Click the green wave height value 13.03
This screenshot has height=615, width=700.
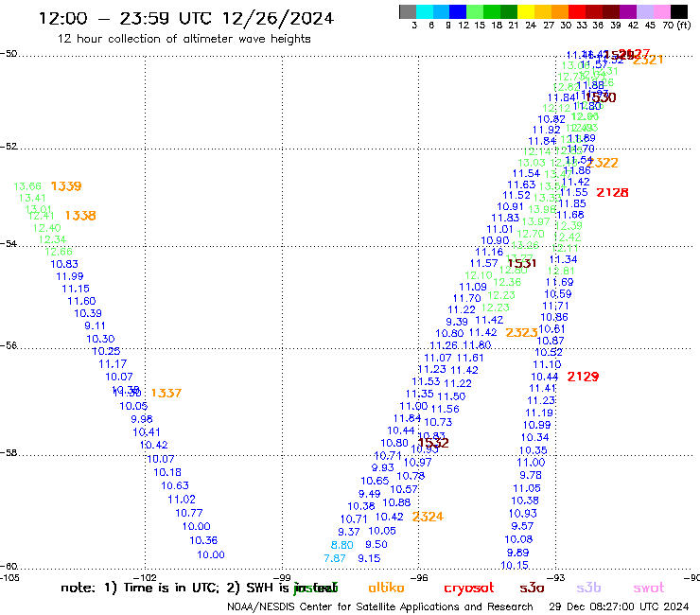point(532,163)
